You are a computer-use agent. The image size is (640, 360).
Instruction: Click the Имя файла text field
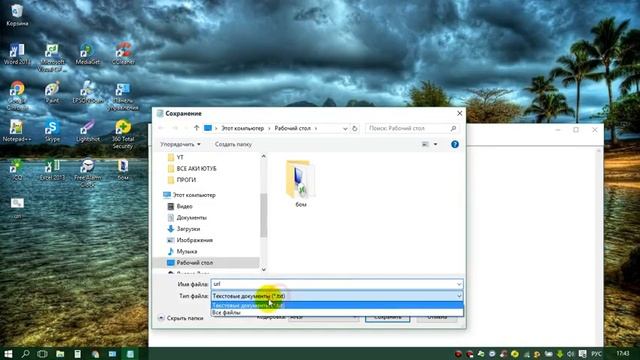click(x=334, y=284)
